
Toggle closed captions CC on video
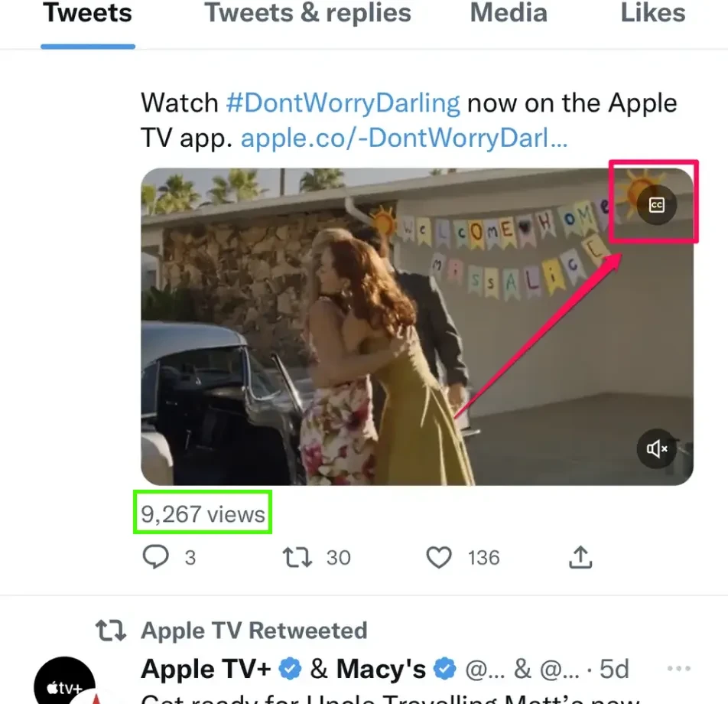[x=656, y=205]
